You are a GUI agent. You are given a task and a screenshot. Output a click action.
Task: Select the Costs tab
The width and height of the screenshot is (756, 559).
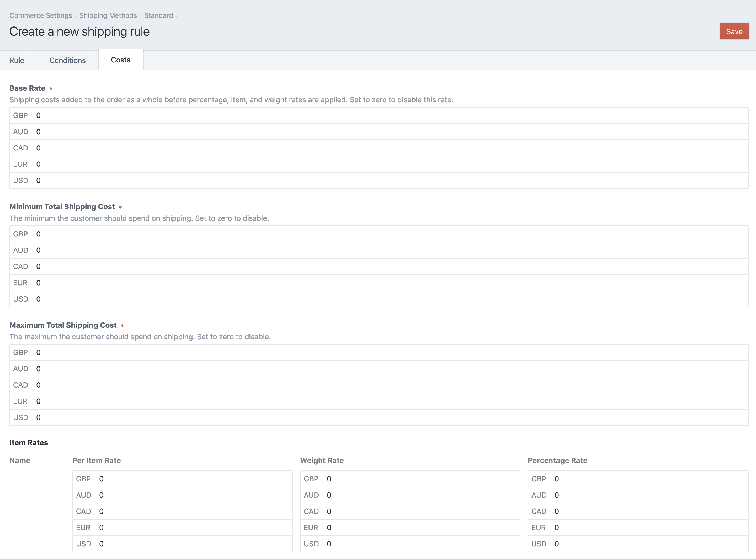[120, 60]
